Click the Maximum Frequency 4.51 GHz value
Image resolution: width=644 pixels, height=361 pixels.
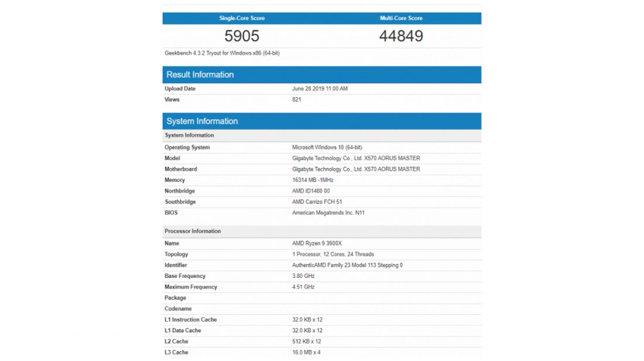[303, 287]
